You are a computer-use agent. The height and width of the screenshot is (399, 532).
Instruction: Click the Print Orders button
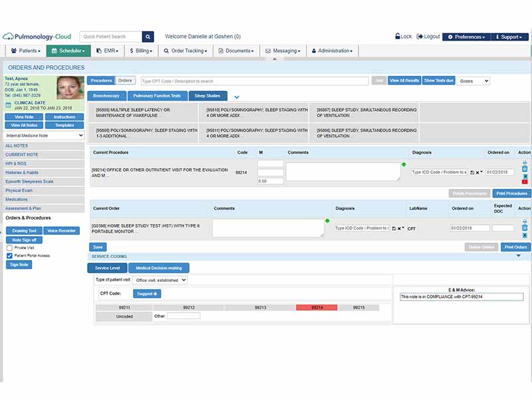[516, 247]
